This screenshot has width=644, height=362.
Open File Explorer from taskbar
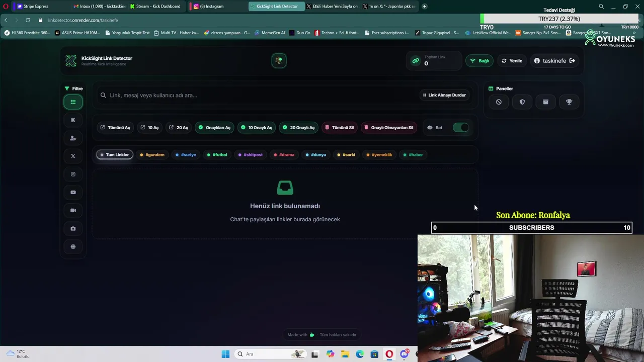[x=345, y=354]
